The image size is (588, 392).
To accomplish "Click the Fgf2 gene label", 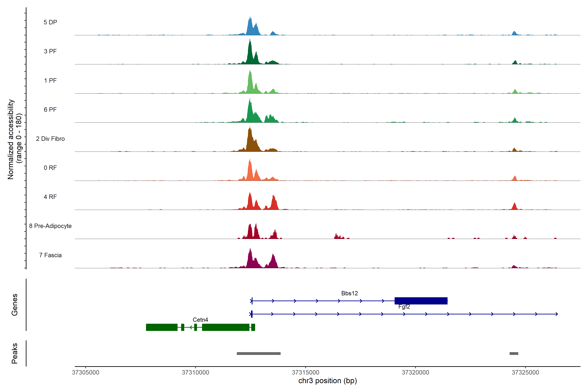I will [x=404, y=307].
